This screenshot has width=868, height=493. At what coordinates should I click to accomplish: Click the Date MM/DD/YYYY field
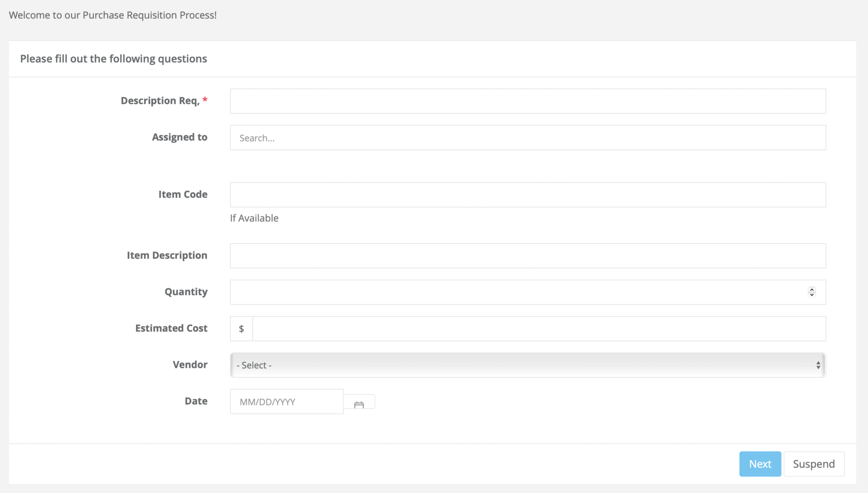(x=286, y=401)
